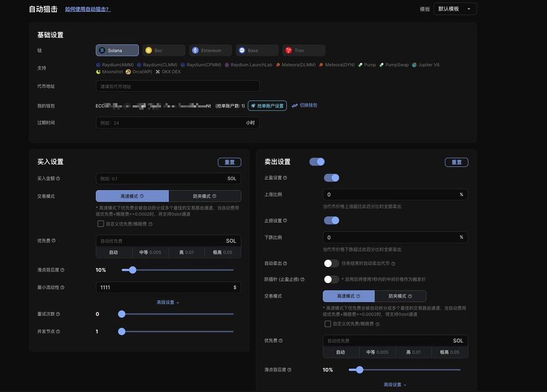Select the Solana chain icon
The width and height of the screenshot is (547, 392).
pos(102,50)
